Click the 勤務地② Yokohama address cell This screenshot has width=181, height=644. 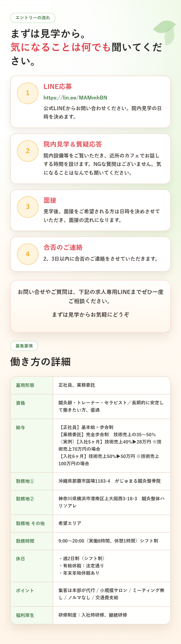[x=111, y=502]
